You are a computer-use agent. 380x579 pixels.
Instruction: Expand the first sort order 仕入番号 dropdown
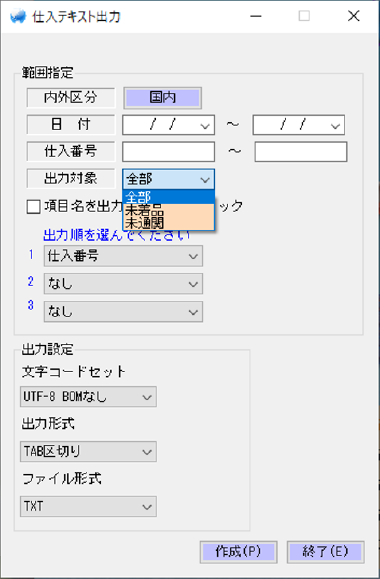(x=123, y=256)
